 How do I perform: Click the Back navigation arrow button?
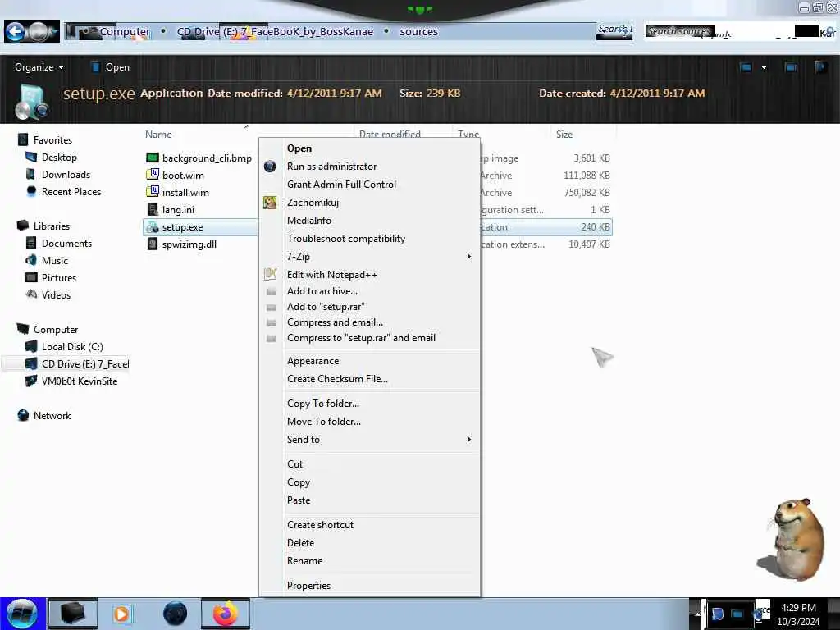point(16,32)
